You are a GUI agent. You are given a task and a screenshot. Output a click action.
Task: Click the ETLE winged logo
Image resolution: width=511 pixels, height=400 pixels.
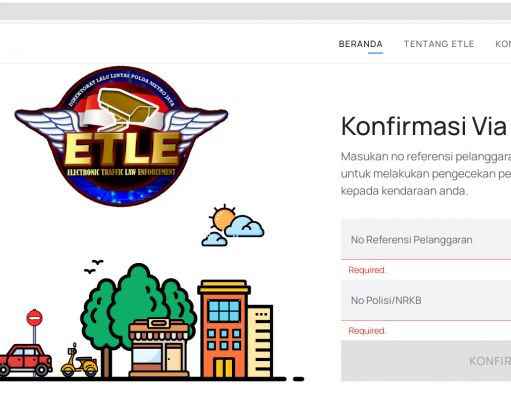pyautogui.click(x=121, y=136)
